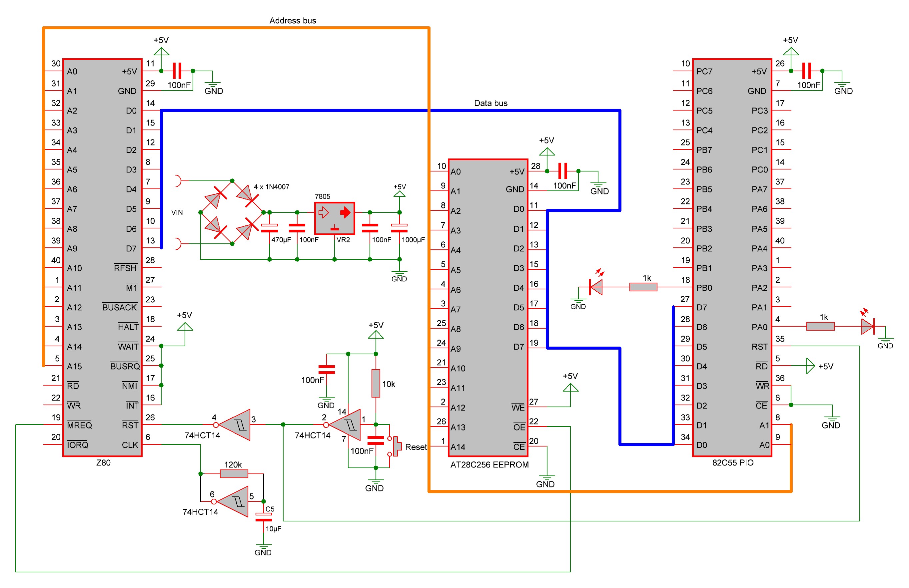Click the Z80 chip body

tap(102, 258)
